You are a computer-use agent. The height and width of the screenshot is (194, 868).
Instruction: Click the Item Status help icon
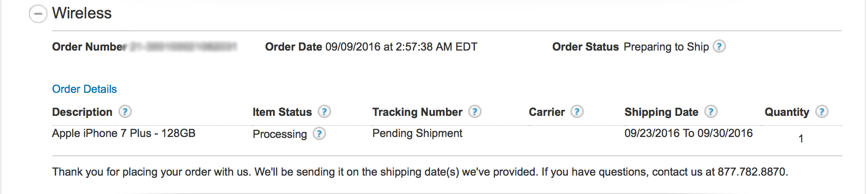click(x=324, y=112)
